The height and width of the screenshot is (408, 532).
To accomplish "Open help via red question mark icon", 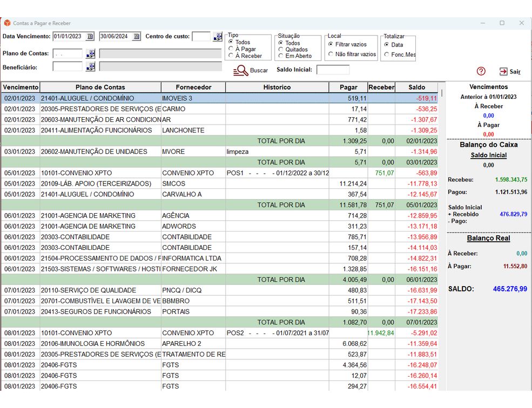I will (x=481, y=71).
